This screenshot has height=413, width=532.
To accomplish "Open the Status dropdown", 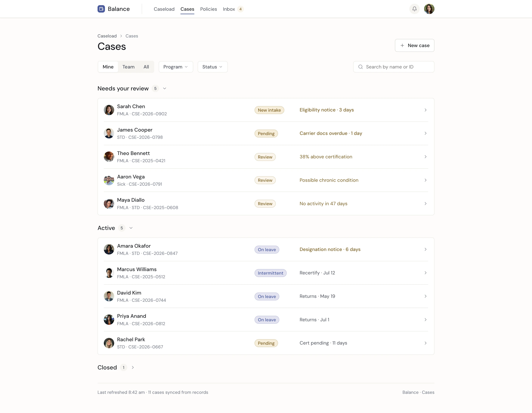I will [x=212, y=67].
